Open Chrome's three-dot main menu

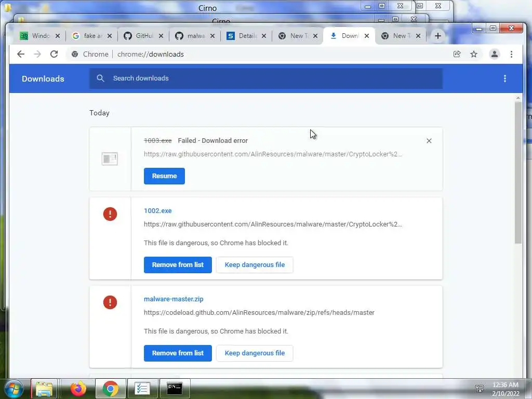point(511,54)
